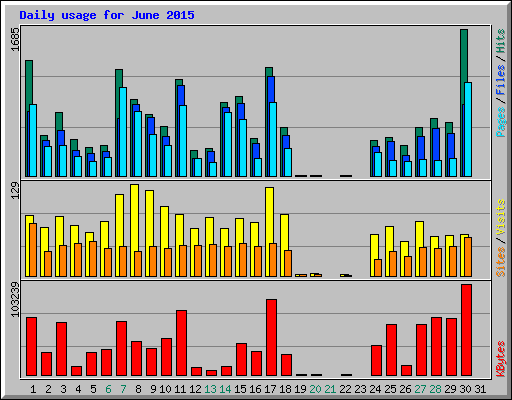Image resolution: width=512 pixels, height=400 pixels.
Task: Click the red KBytes bar for day 11
Action: point(181,343)
